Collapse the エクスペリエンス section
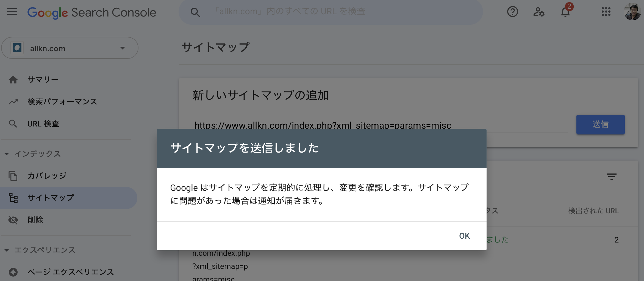Image resolution: width=644 pixels, height=281 pixels. tap(7, 250)
